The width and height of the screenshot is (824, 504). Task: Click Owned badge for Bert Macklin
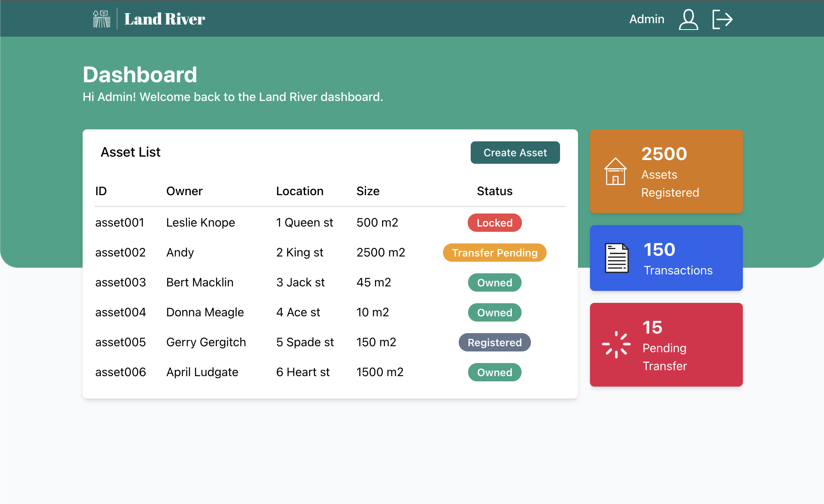[494, 283]
